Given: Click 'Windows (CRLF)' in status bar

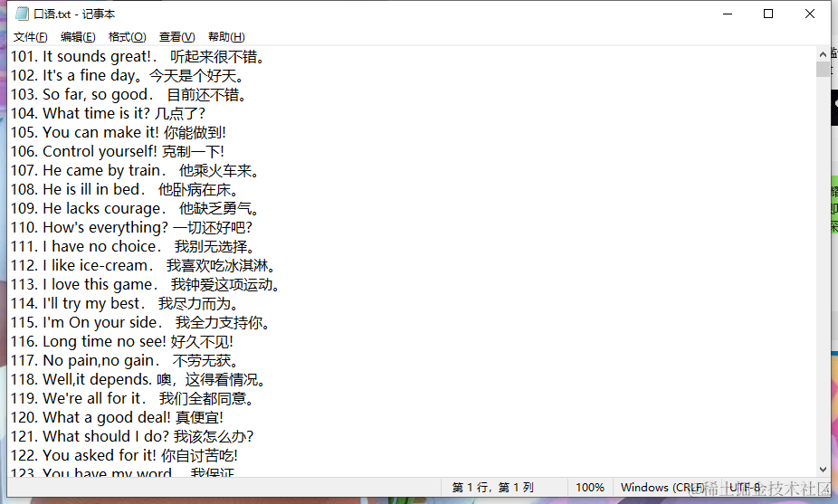Looking at the screenshot, I should (x=662, y=488).
